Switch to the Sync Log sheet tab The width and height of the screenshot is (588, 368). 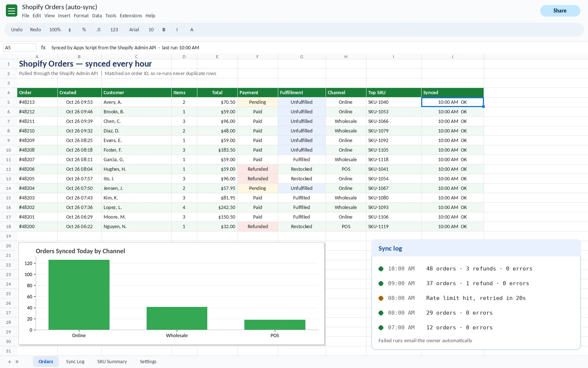point(75,362)
